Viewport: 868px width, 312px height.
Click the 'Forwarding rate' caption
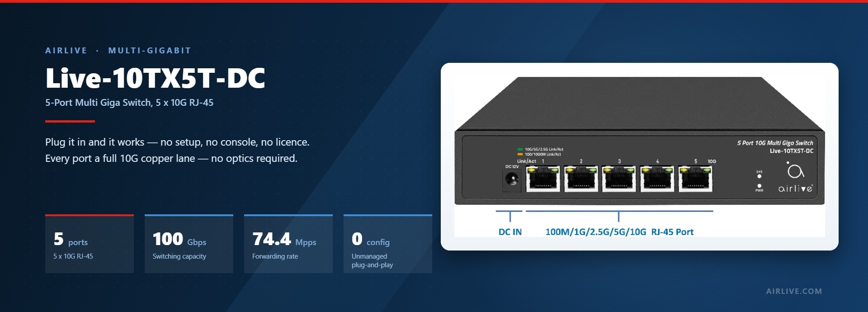(x=275, y=256)
